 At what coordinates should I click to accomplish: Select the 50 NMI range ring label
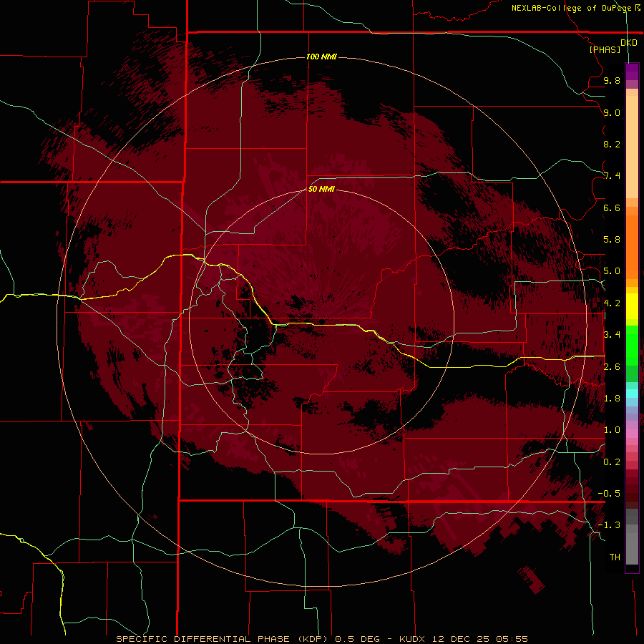click(321, 189)
